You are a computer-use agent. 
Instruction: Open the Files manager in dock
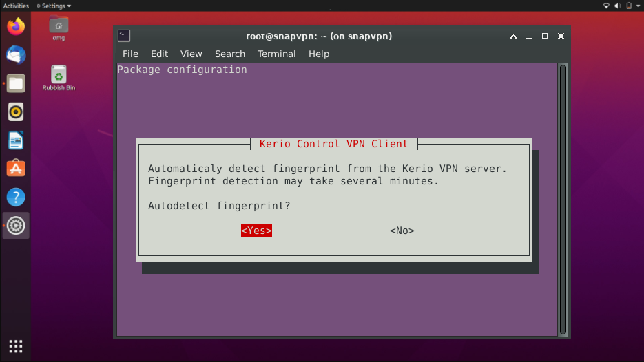[x=16, y=84]
